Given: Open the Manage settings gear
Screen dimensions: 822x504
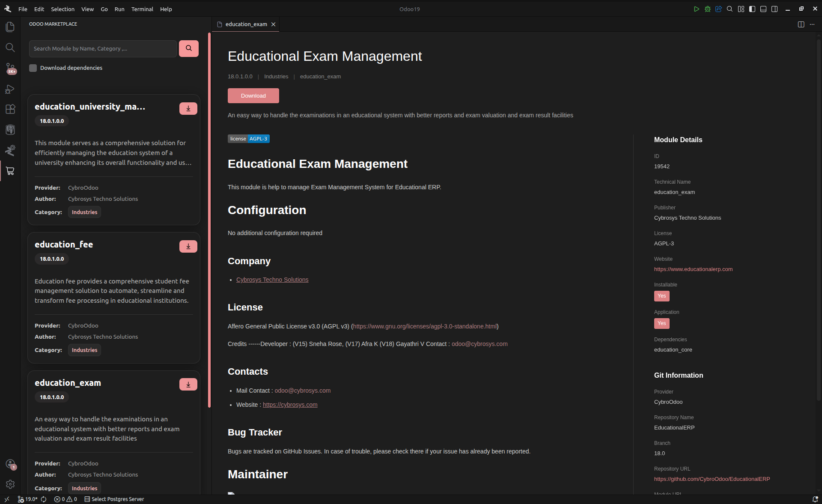Looking at the screenshot, I should [10, 484].
